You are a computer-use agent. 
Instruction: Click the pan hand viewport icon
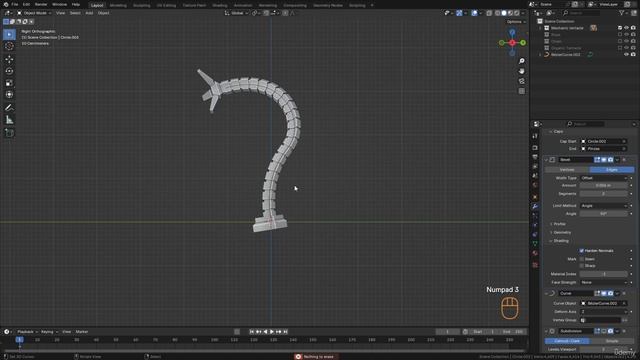tap(522, 71)
